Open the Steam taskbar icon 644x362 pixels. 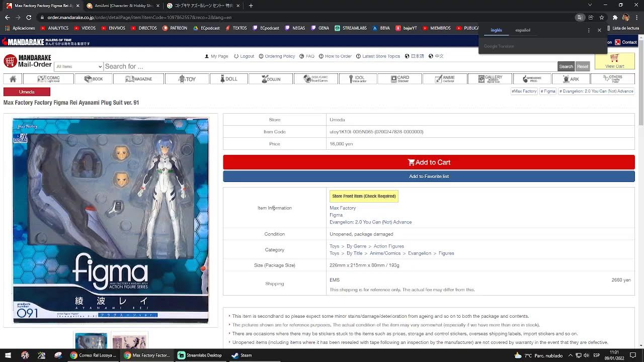pyautogui.click(x=241, y=355)
